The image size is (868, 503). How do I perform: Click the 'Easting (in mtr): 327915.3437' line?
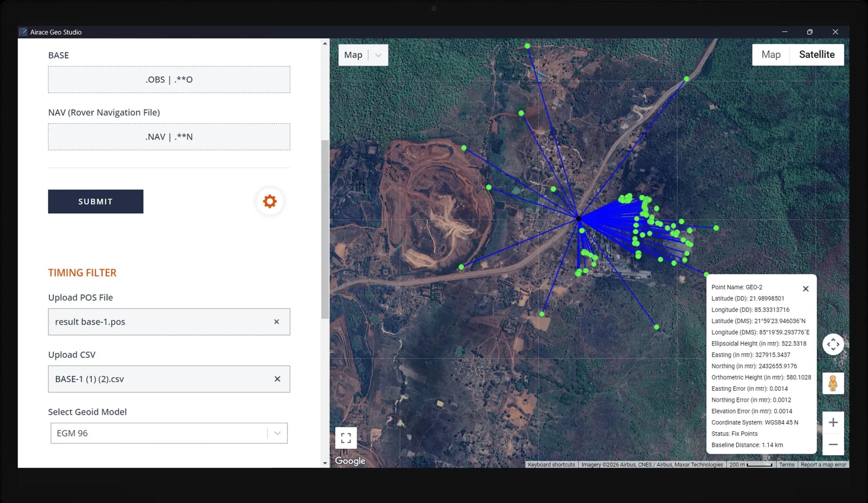[750, 355]
